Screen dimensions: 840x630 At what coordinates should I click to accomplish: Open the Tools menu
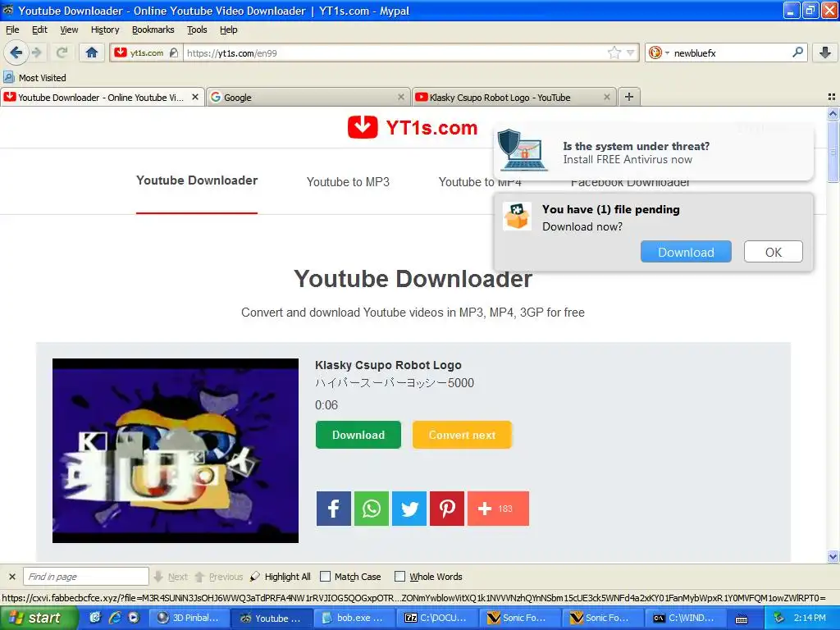[x=197, y=30]
